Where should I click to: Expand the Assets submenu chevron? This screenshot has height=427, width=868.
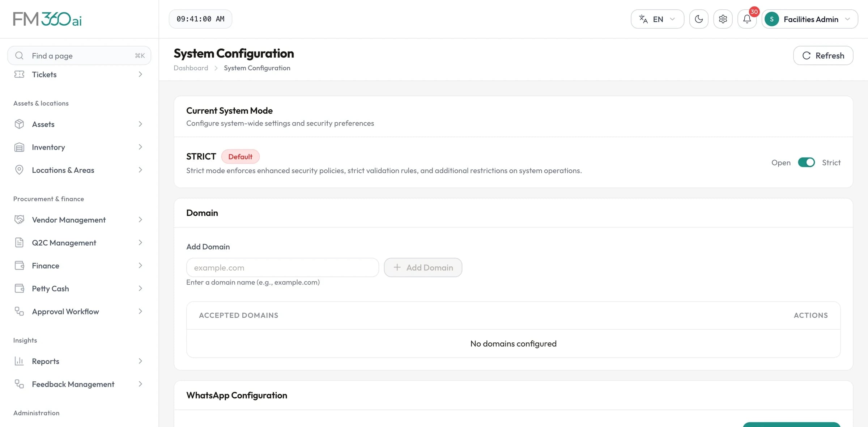[140, 124]
